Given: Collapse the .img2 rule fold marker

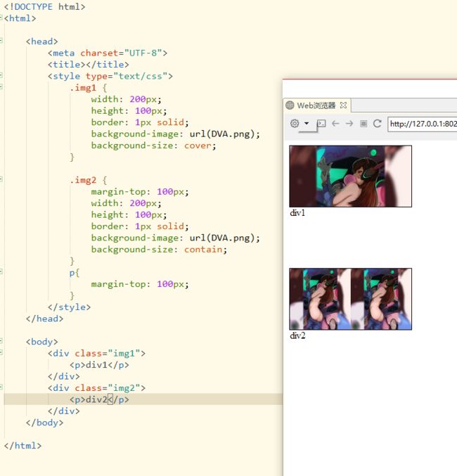Looking at the screenshot, I should coord(1,179).
